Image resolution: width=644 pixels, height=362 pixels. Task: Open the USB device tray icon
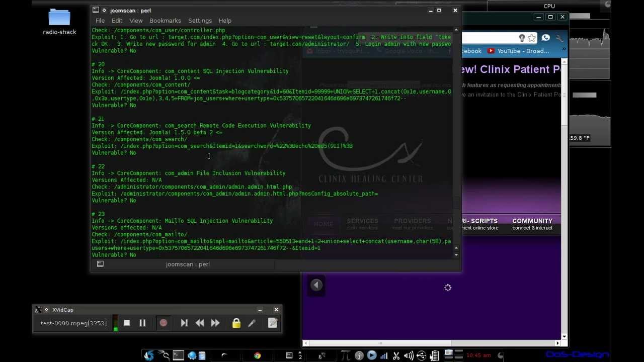coord(421,355)
